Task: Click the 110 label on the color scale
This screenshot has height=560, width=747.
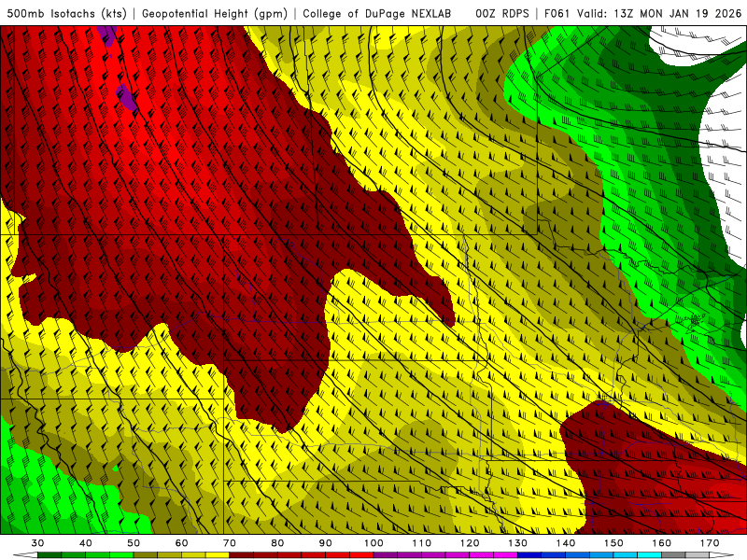Action: point(422,543)
